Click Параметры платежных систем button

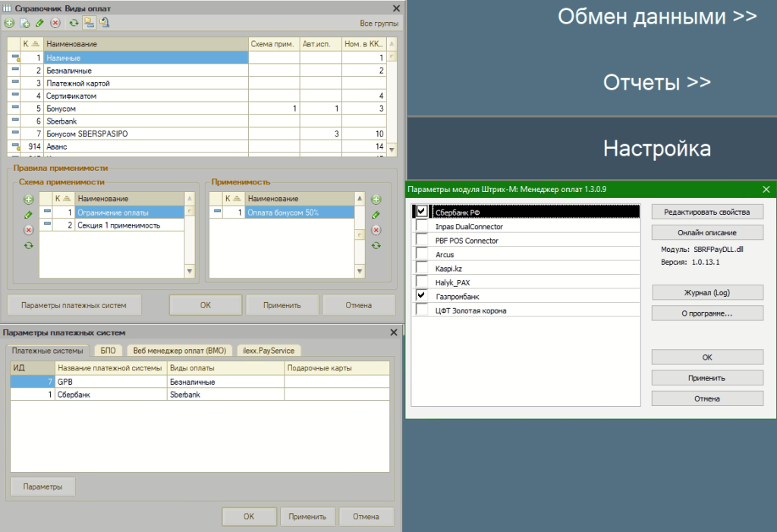click(x=74, y=305)
